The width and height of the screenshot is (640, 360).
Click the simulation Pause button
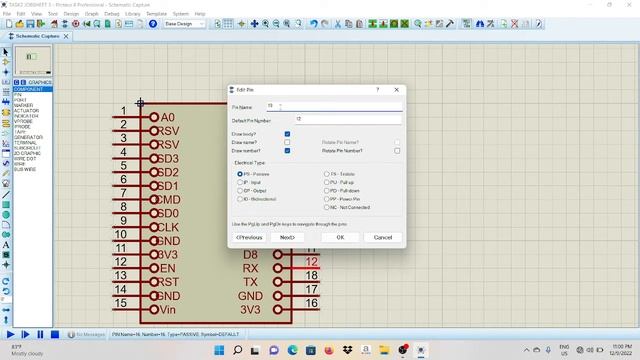[40, 335]
